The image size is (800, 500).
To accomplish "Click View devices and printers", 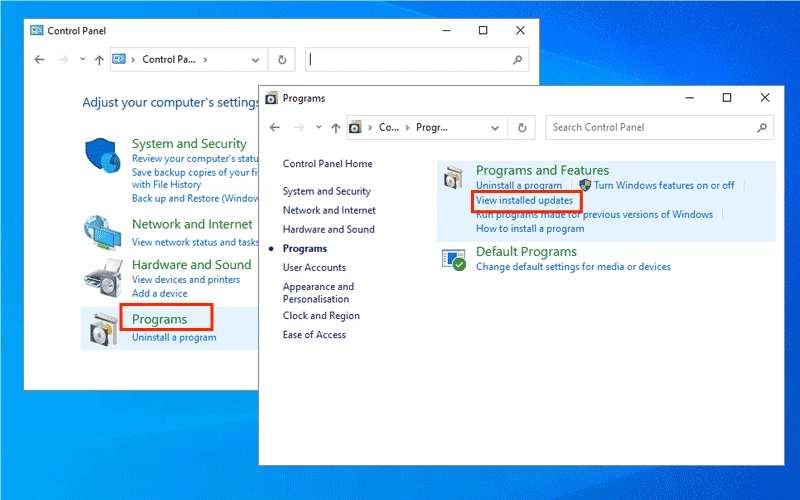I will 186,280.
